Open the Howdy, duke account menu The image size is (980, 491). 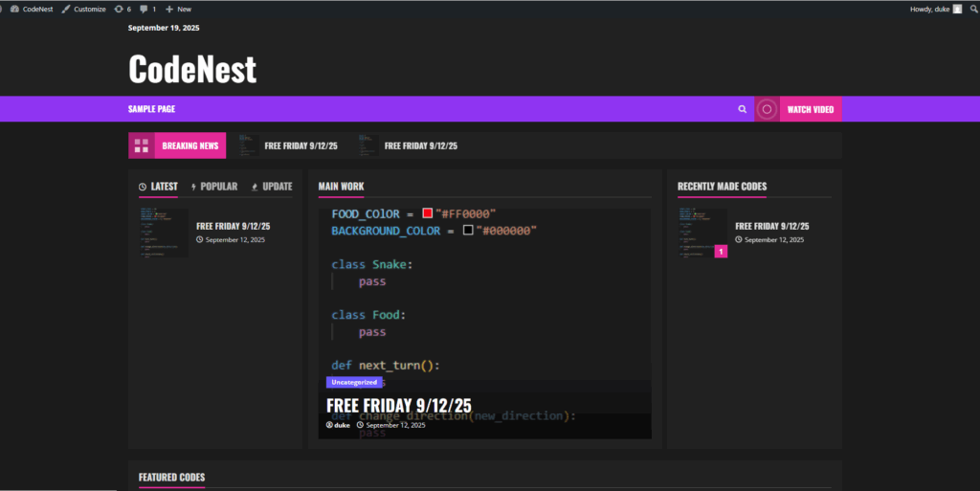tap(929, 9)
